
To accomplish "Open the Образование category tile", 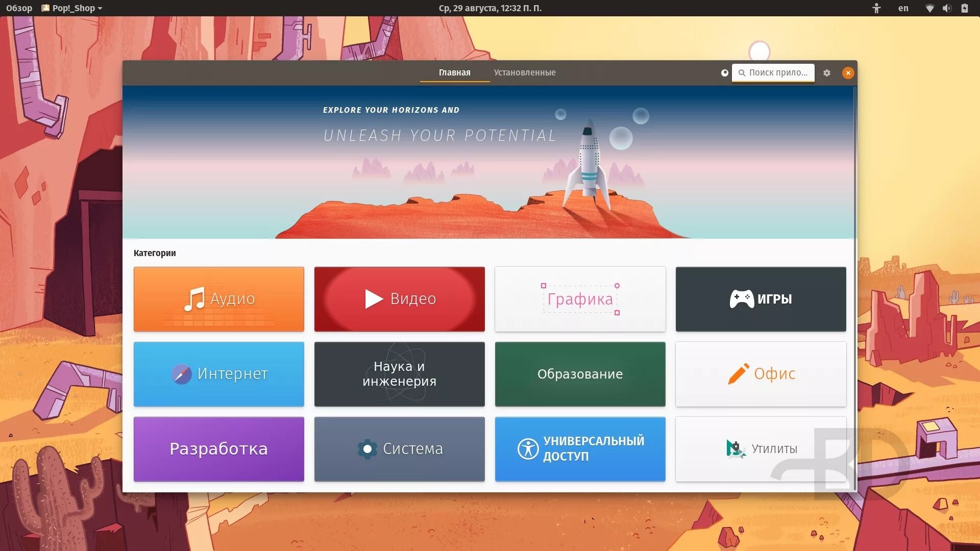I will (x=580, y=374).
